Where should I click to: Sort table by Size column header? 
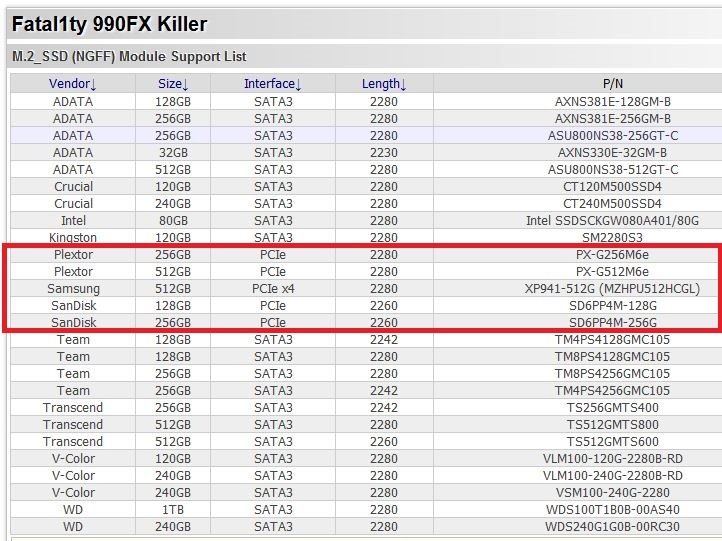click(x=173, y=84)
